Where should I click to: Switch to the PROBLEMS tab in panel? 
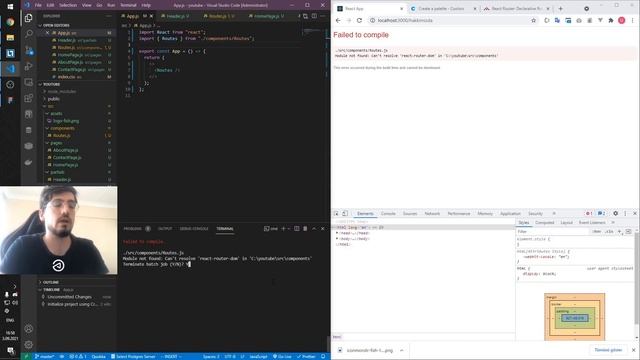133,229
